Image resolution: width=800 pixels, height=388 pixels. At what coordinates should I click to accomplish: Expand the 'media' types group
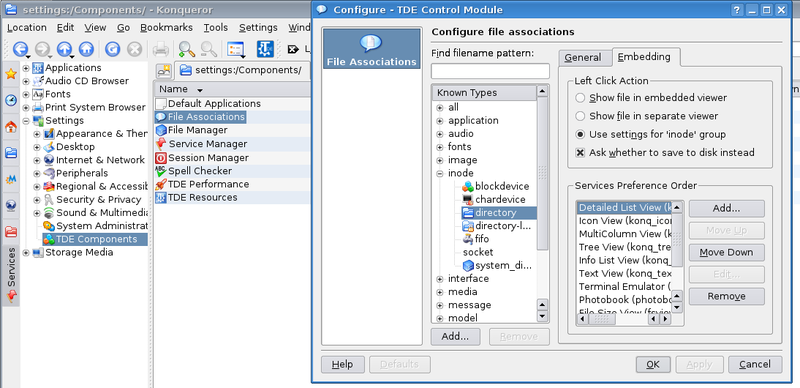pos(440,292)
